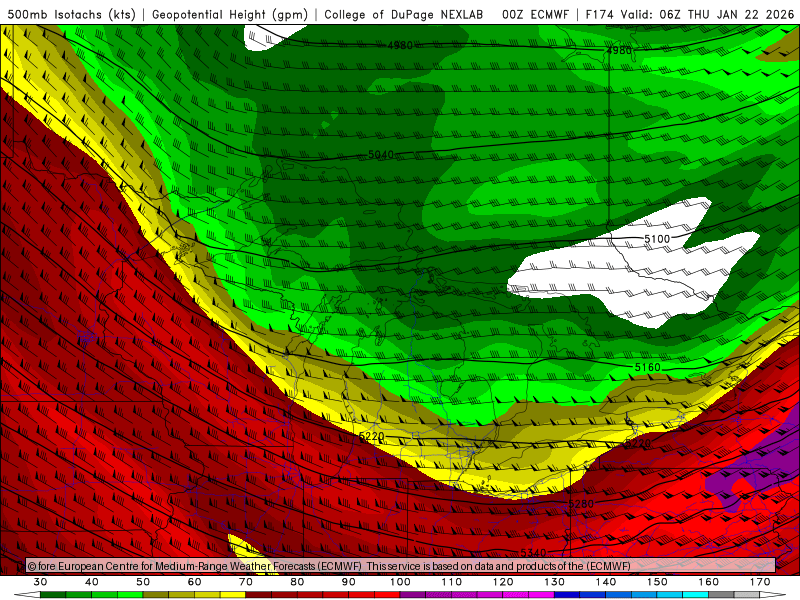Image resolution: width=800 pixels, height=600 pixels.
Task: Click the 70 value on the legend
Action: click(246, 582)
